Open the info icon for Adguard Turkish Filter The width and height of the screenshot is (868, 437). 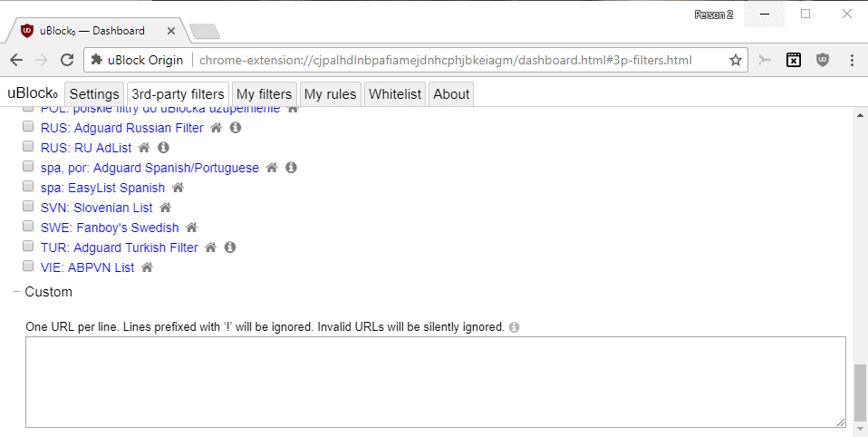[x=230, y=248]
